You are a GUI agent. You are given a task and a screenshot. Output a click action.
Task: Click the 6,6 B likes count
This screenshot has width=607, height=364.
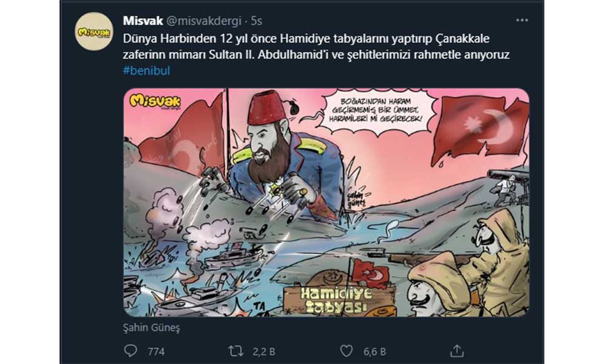click(375, 352)
